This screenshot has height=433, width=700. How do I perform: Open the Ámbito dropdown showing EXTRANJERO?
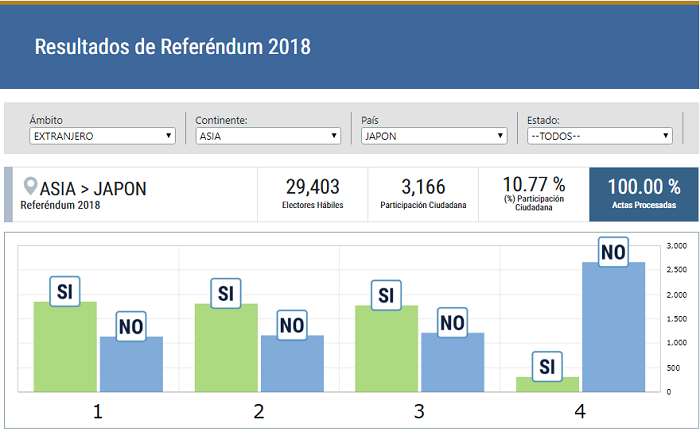[x=102, y=136]
